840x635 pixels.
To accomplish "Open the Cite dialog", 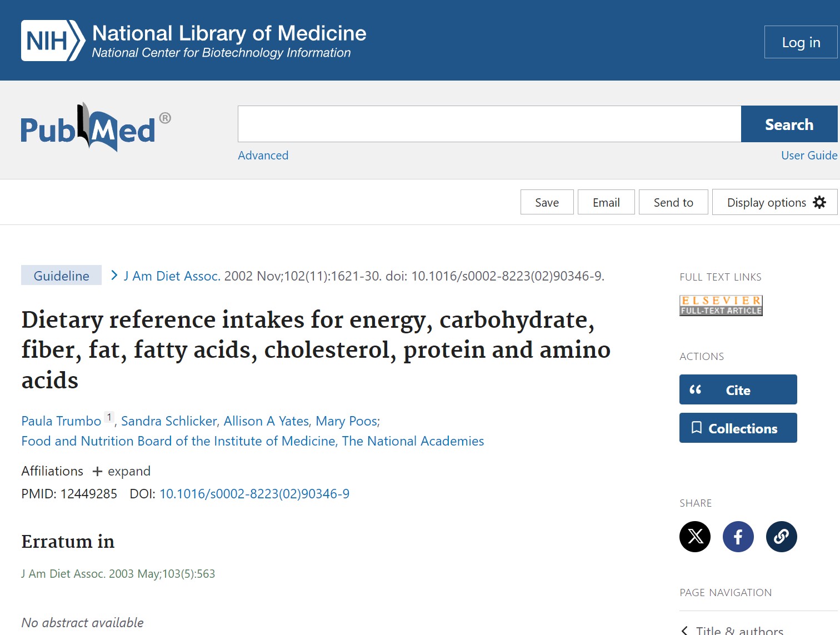I will [738, 389].
